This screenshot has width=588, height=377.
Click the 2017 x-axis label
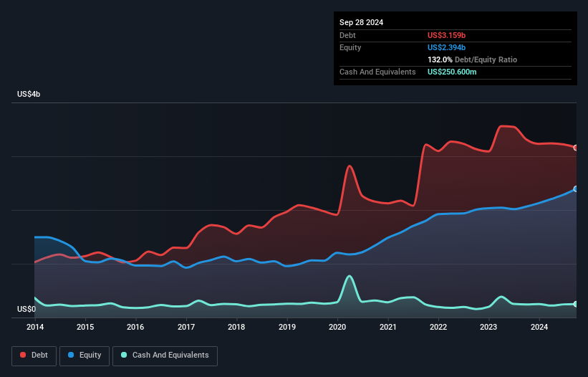pos(186,327)
